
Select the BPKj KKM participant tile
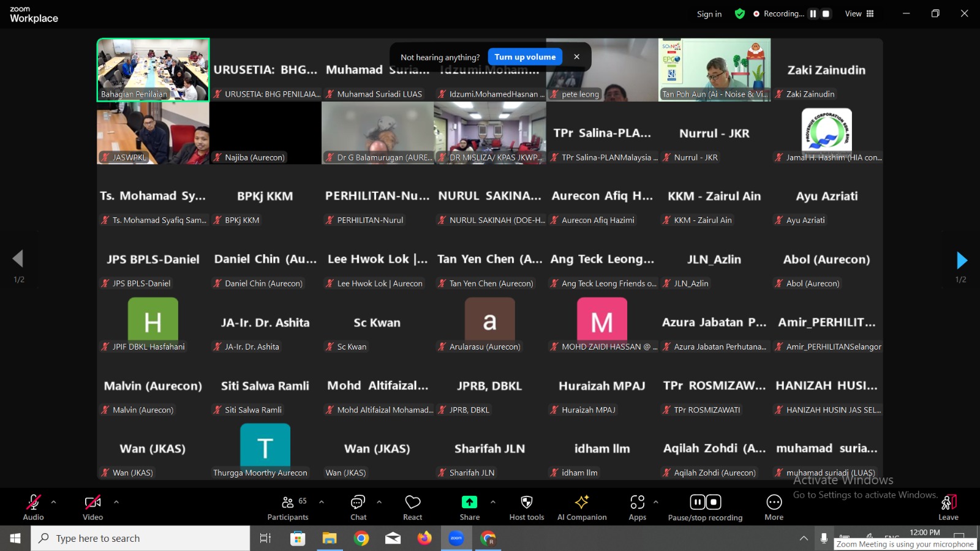[x=265, y=196]
